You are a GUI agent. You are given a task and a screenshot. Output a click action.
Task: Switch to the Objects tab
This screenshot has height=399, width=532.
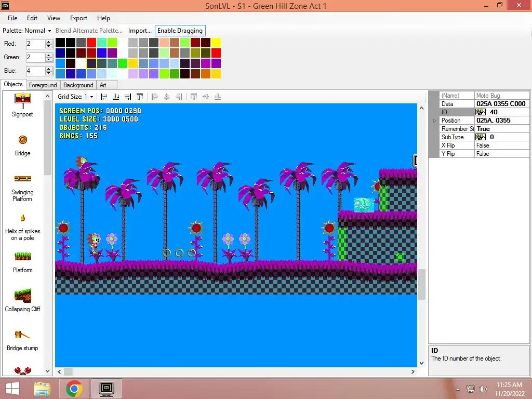point(13,85)
